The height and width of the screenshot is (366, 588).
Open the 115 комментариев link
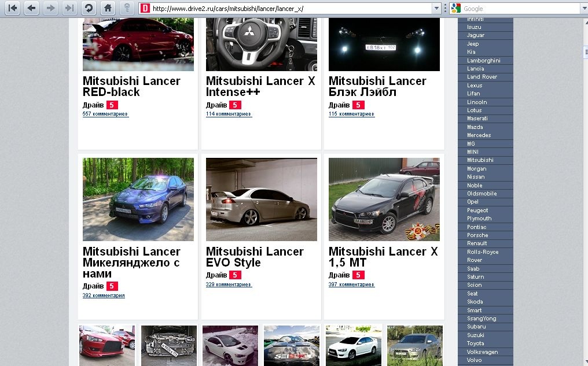coord(351,114)
